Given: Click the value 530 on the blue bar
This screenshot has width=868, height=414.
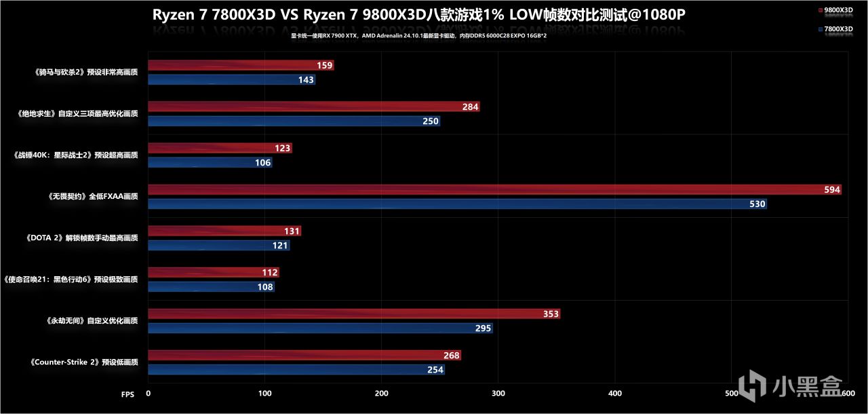Looking at the screenshot, I should coord(757,204).
